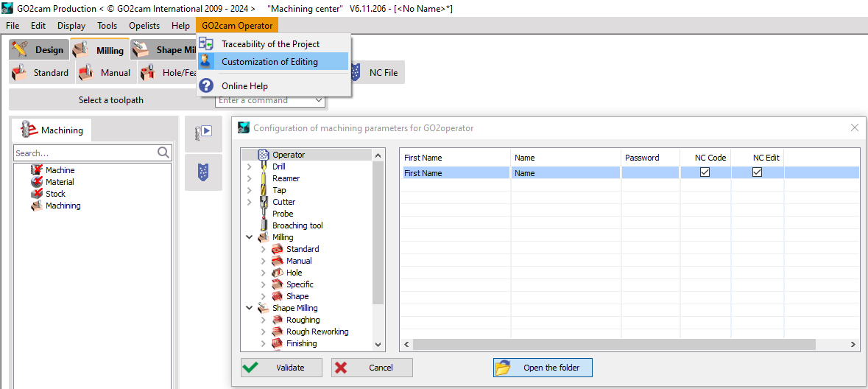Click the Online Help question mark icon

[x=207, y=85]
